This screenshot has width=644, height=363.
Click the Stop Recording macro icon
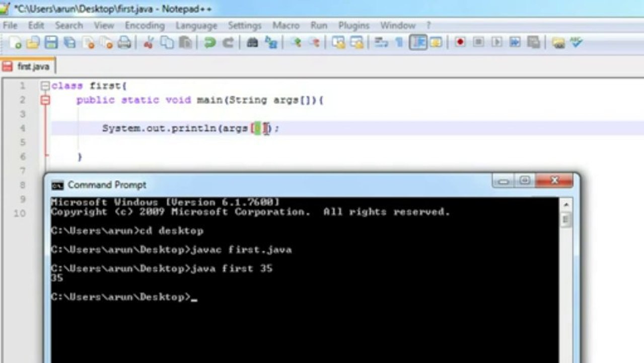478,42
